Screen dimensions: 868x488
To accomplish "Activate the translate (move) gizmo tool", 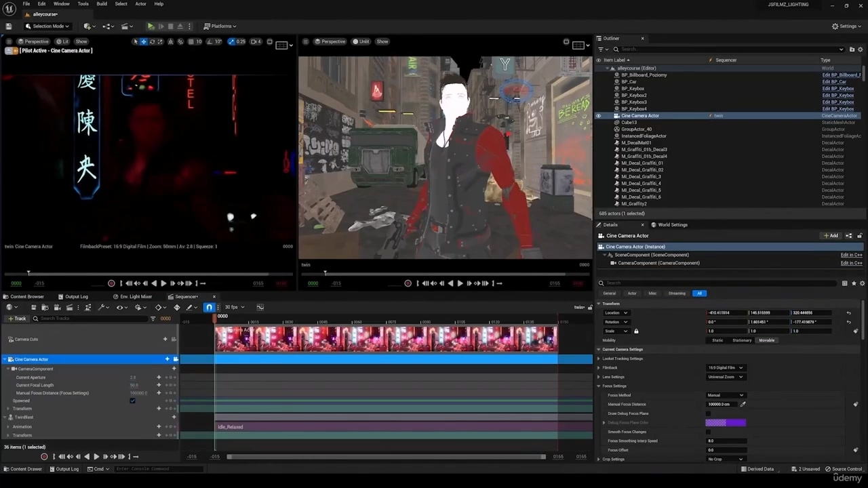I will coord(143,42).
